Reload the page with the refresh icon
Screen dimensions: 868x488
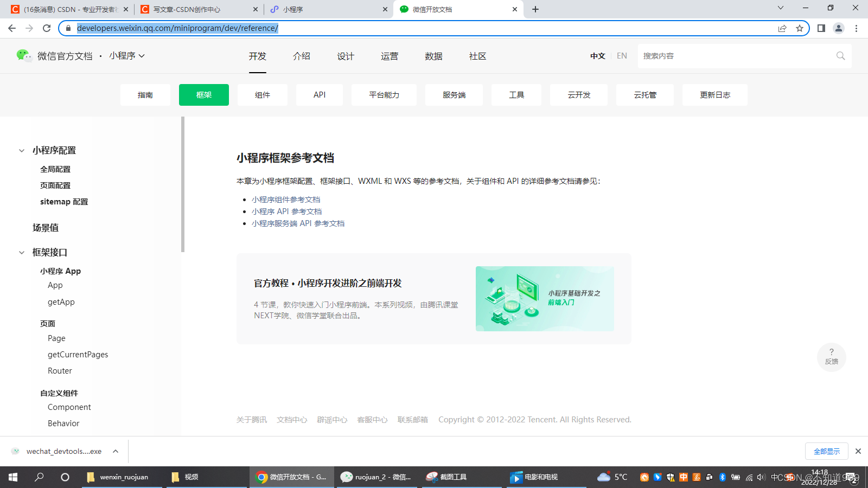47,28
